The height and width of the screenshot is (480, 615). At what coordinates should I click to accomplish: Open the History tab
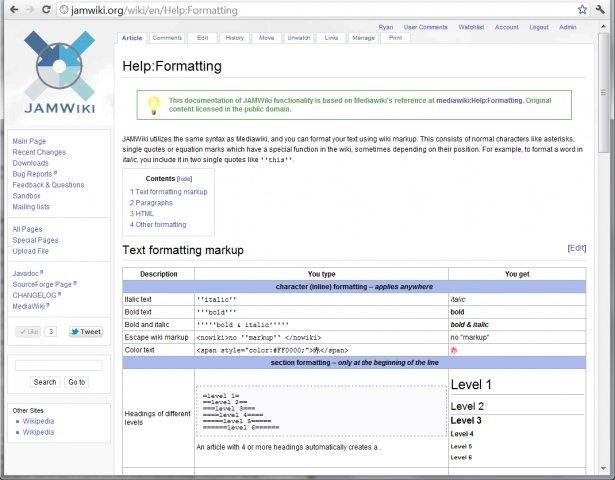[x=235, y=38]
